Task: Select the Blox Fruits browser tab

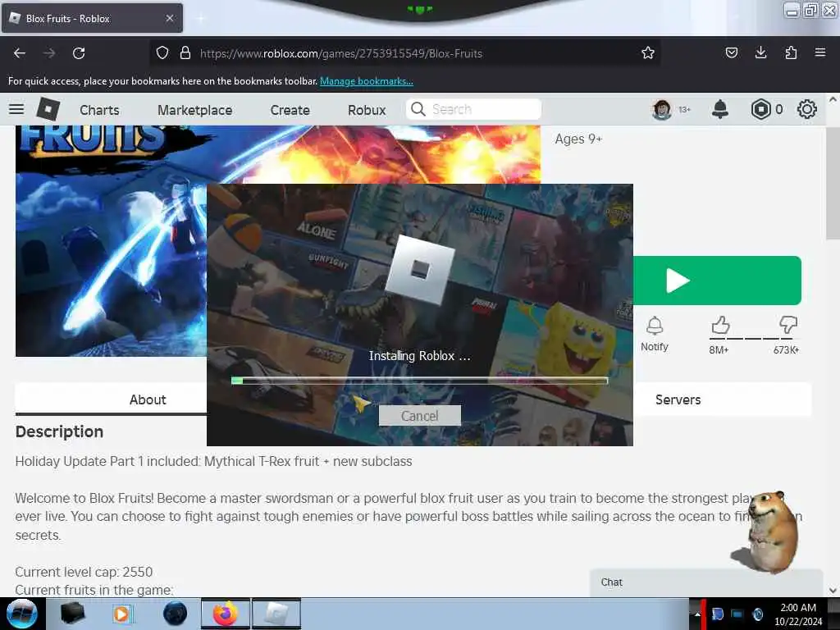Action: pyautogui.click(x=92, y=18)
